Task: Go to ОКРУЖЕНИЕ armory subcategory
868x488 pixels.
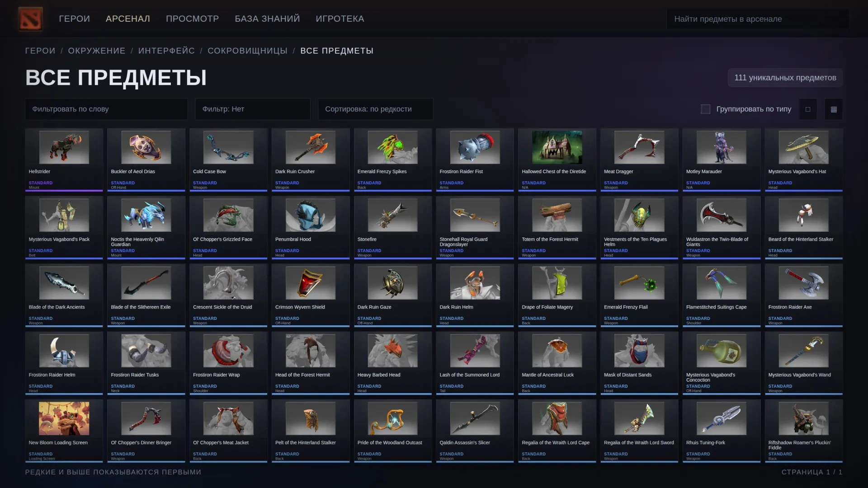Action: pyautogui.click(x=97, y=51)
